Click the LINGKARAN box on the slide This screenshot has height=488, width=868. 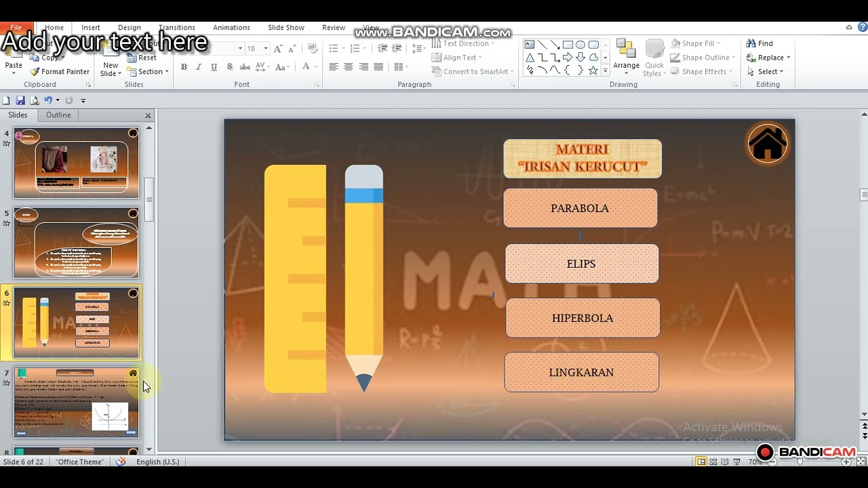click(x=581, y=372)
